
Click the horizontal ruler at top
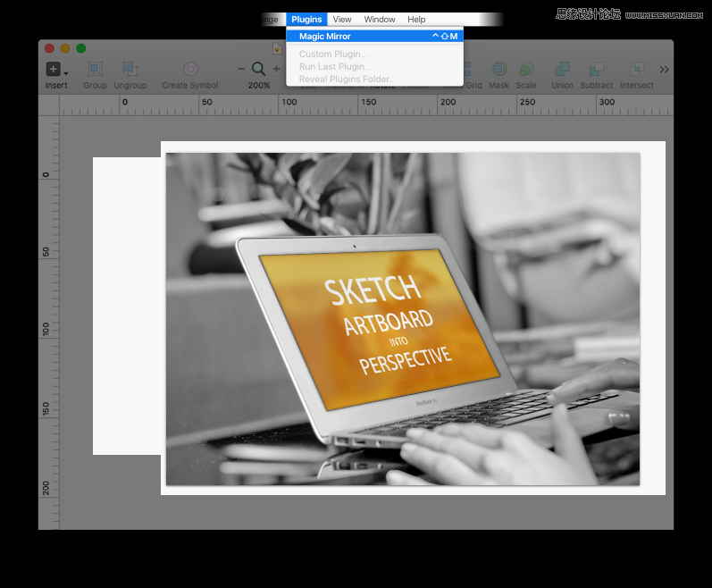click(357, 105)
